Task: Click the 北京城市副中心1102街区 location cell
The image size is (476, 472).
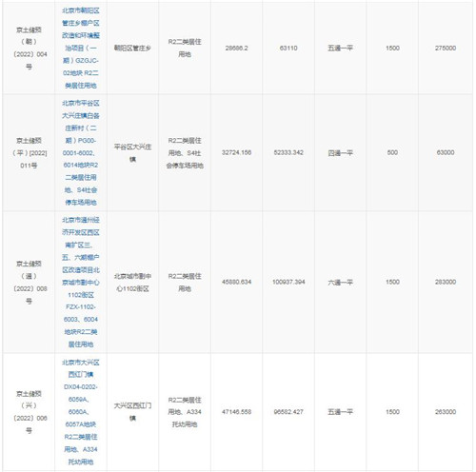Action: tap(132, 283)
